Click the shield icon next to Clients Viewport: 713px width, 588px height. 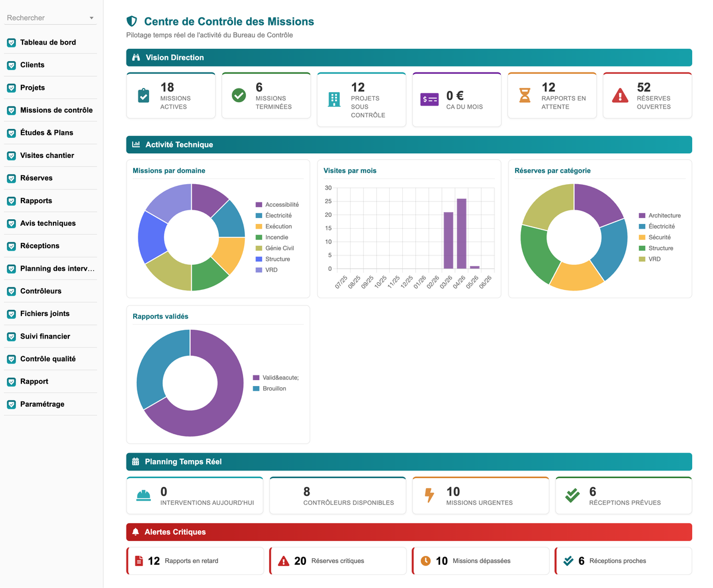point(11,65)
